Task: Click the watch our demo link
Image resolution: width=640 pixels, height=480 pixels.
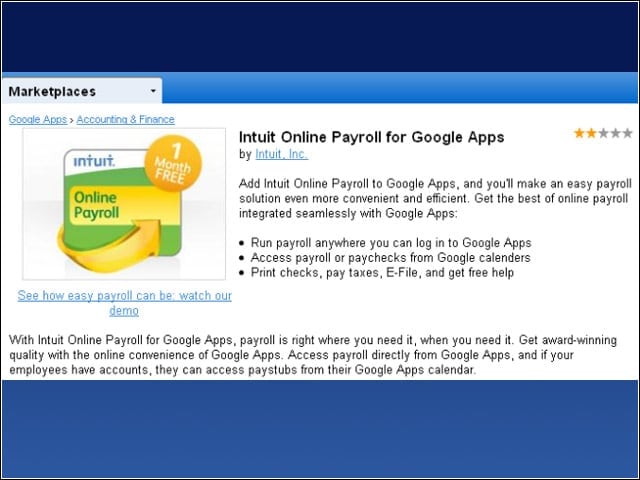Action: [124, 303]
